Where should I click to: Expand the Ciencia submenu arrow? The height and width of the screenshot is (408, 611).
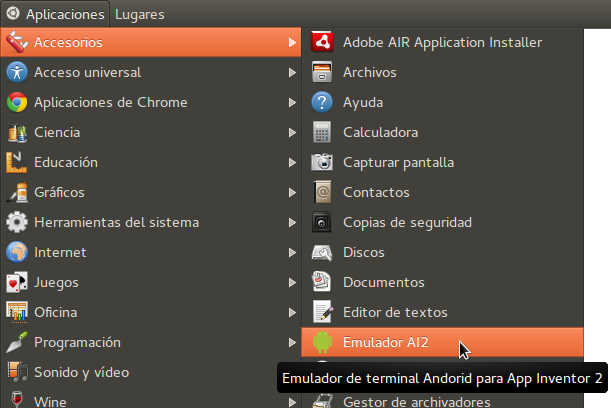click(292, 132)
